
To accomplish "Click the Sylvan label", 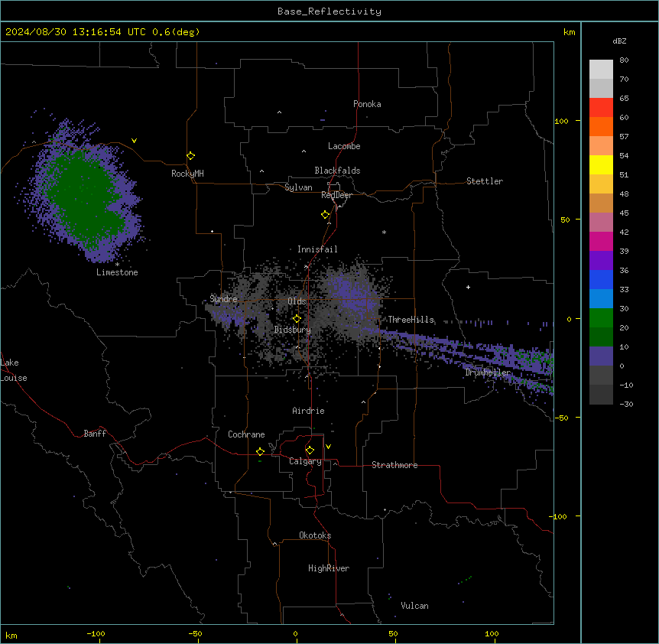I will pos(298,187).
